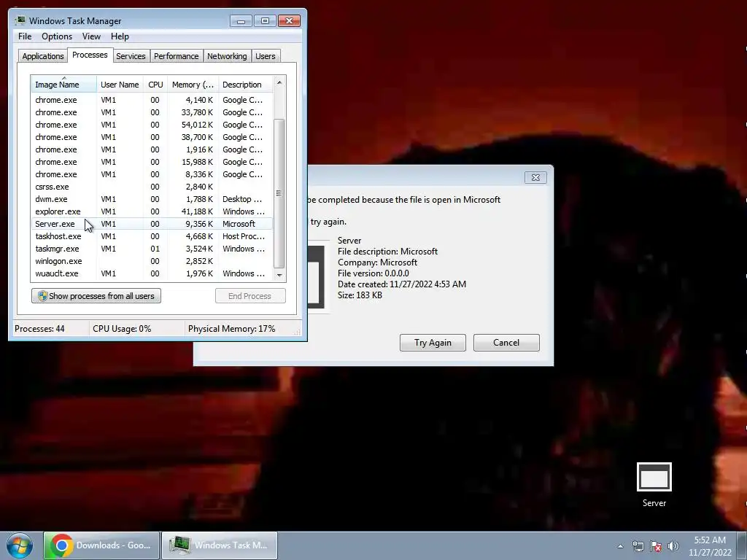Sort by the Image Name column header
Screen dimensions: 747x560
pyautogui.click(x=64, y=85)
